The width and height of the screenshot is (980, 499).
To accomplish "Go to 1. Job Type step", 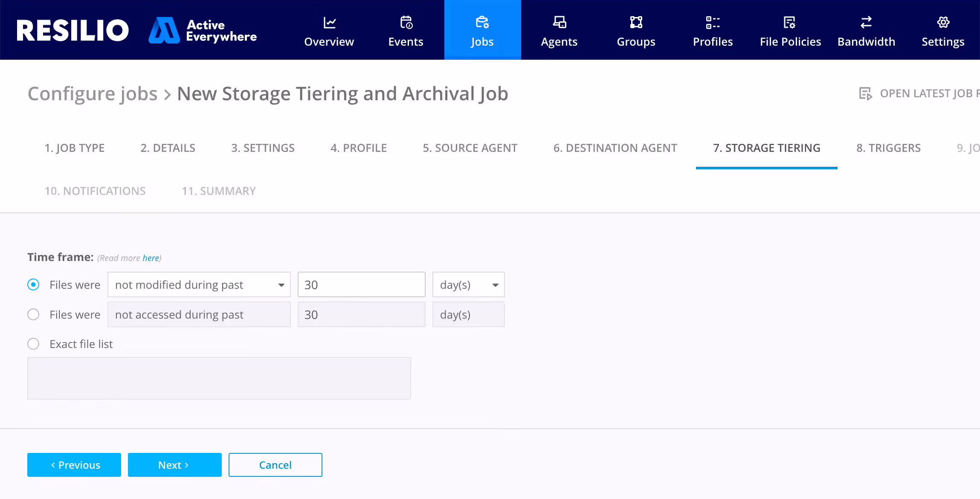I will click(x=75, y=148).
